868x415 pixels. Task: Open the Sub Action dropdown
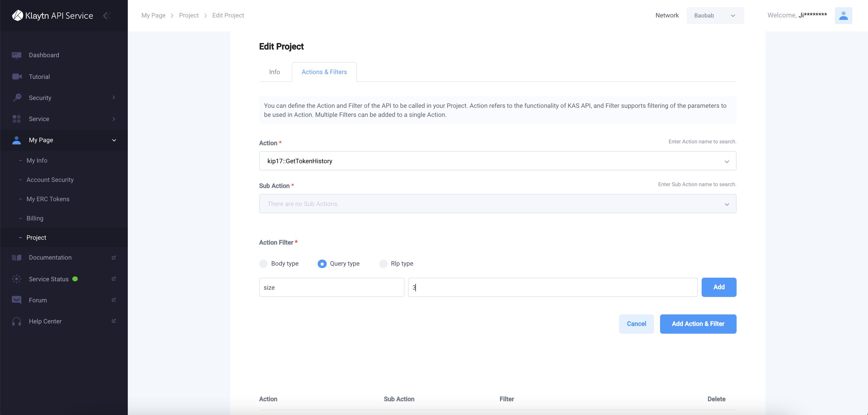click(x=497, y=204)
